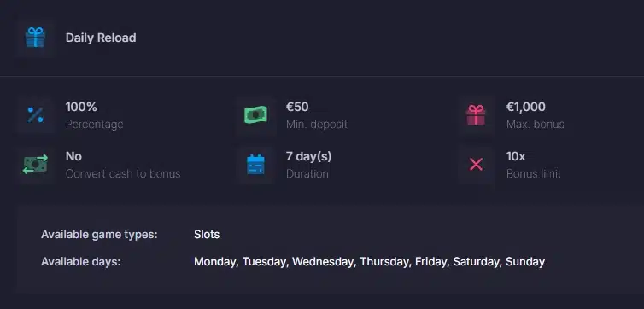
Task: Click Sunday in the available days
Action: [525, 262]
